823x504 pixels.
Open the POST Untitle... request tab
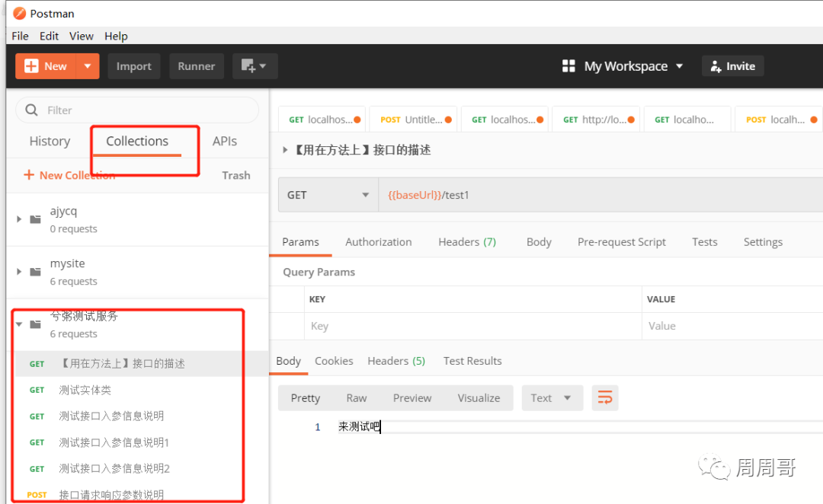(413, 120)
